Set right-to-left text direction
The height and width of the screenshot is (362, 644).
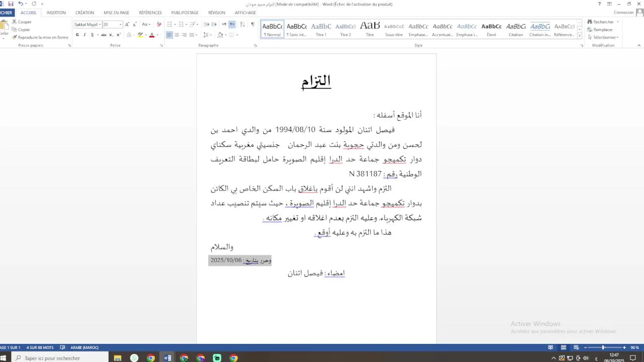232,24
